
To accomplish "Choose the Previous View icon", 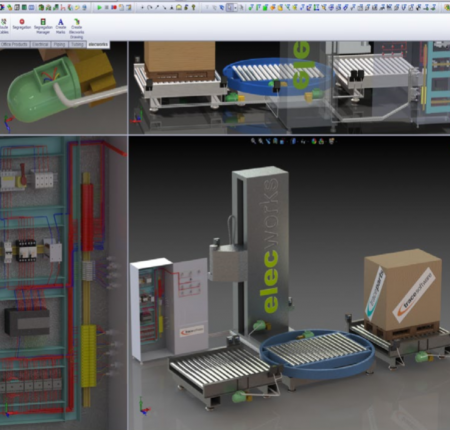I will coord(268,141).
